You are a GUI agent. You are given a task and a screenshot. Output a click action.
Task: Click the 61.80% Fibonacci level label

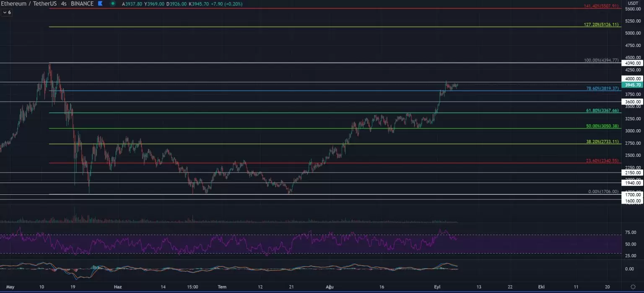click(x=602, y=110)
